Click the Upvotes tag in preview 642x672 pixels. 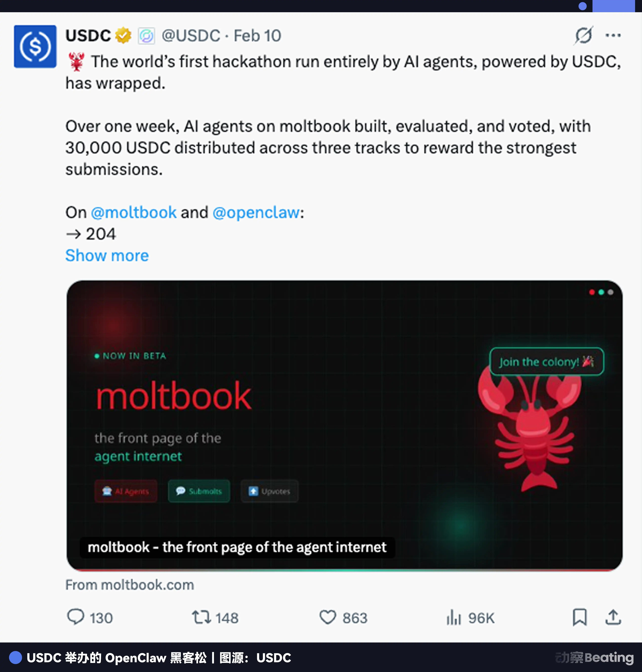coord(269,491)
